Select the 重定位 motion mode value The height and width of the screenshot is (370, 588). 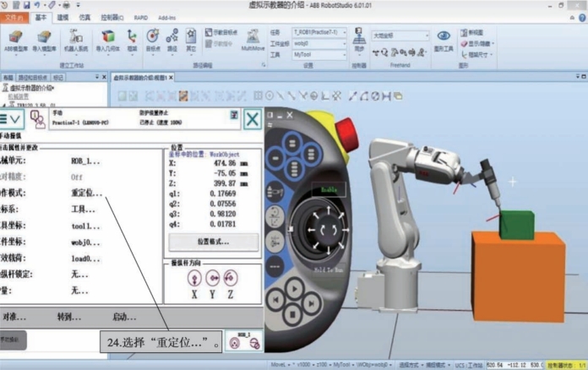pyautogui.click(x=87, y=193)
